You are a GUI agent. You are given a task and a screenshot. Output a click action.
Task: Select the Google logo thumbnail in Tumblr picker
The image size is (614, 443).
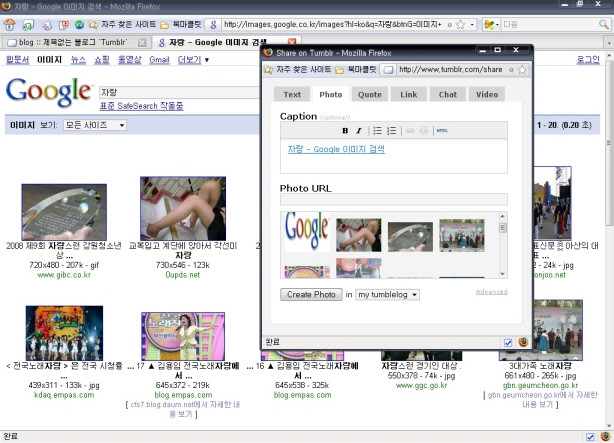(307, 231)
